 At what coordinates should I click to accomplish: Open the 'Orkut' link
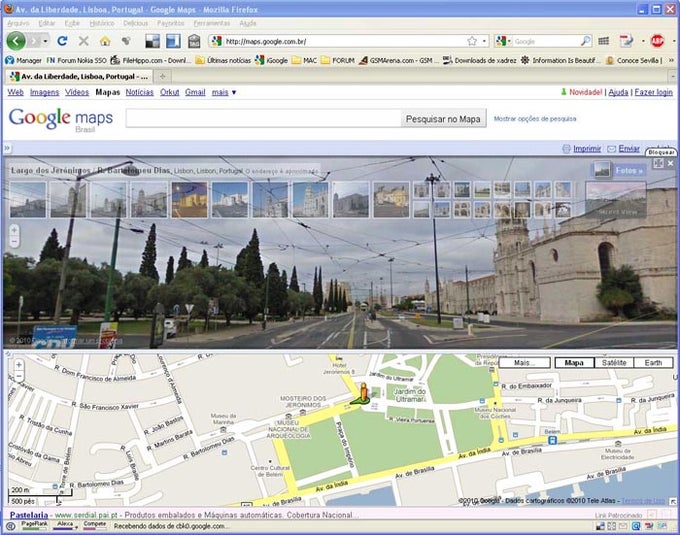pos(169,92)
